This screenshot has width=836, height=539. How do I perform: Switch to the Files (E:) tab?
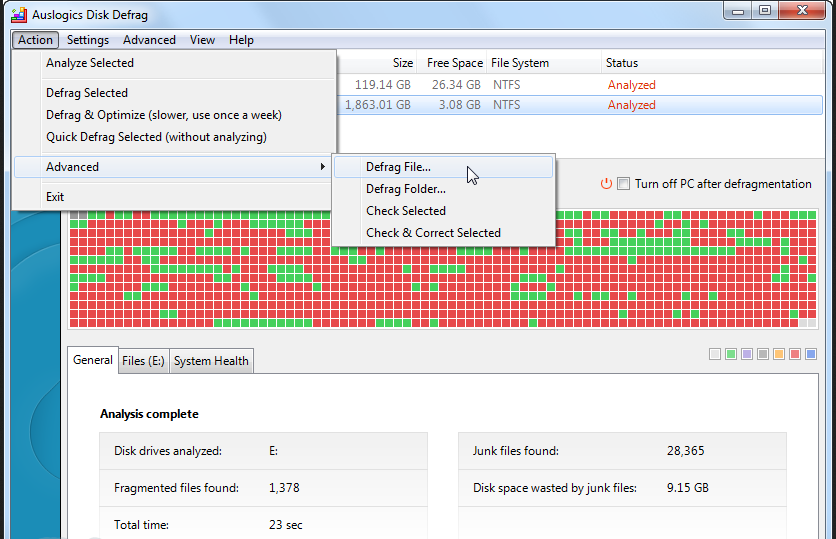coord(143,361)
